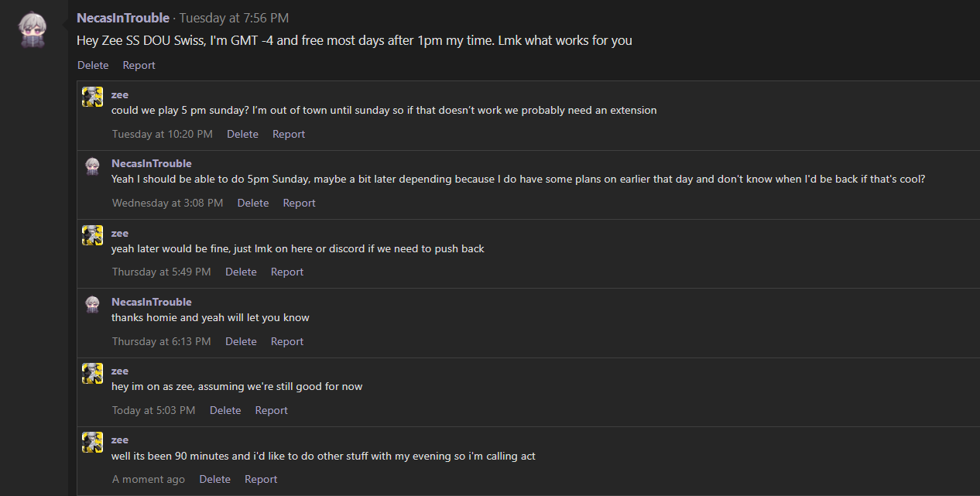980x496 pixels.
Task: Report the 'A moment ago' comment
Action: click(x=261, y=479)
